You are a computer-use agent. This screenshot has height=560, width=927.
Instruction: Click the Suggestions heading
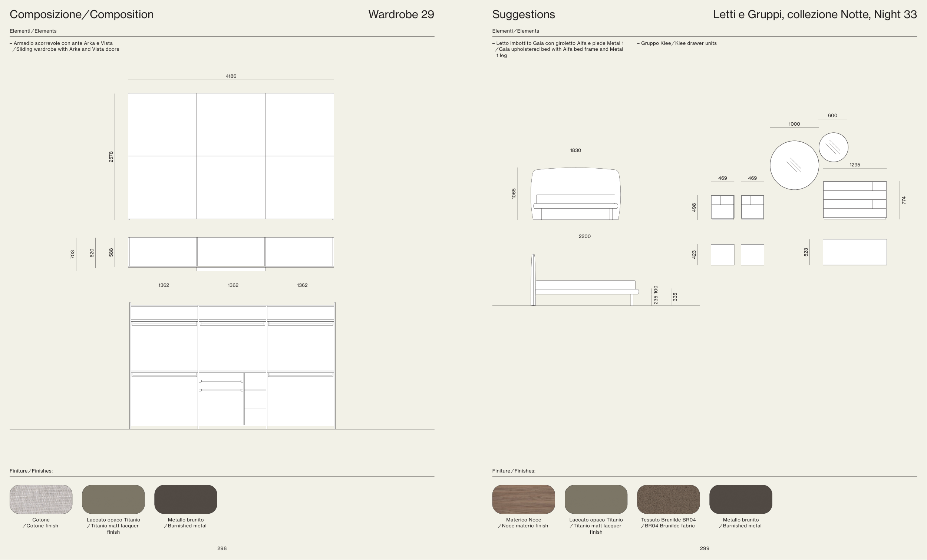click(523, 14)
